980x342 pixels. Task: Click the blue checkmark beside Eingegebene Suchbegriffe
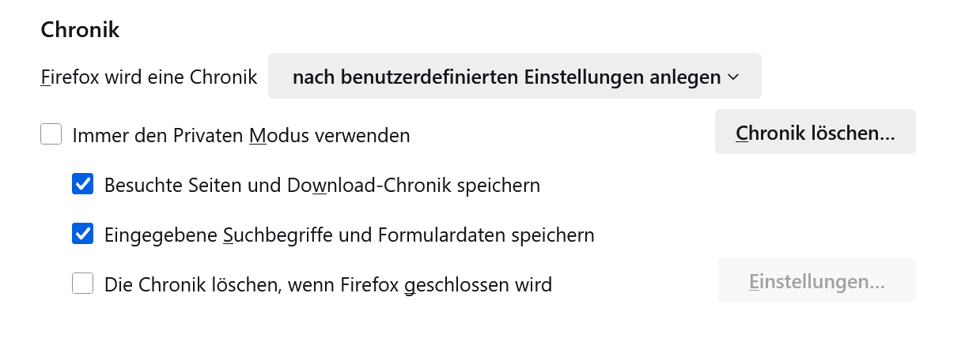click(x=83, y=234)
